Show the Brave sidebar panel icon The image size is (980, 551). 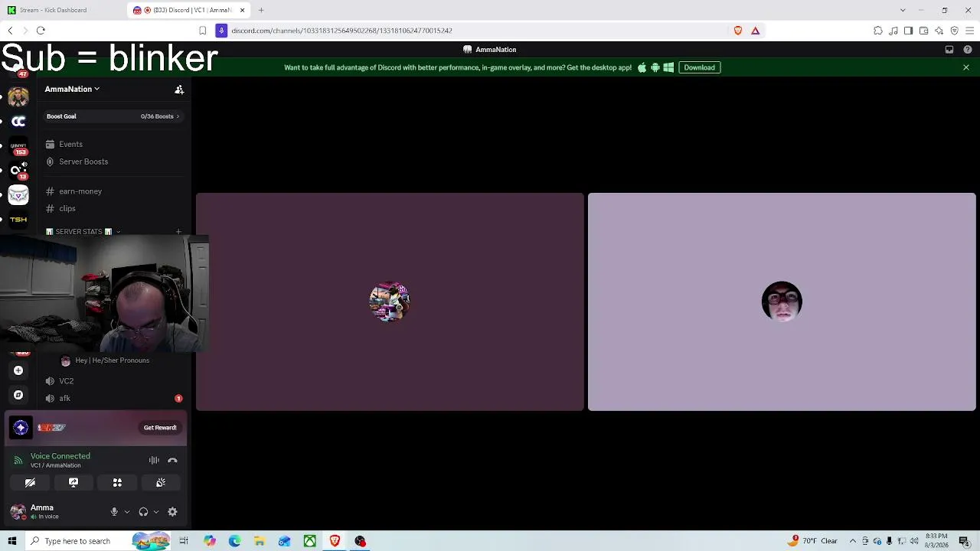tap(909, 31)
